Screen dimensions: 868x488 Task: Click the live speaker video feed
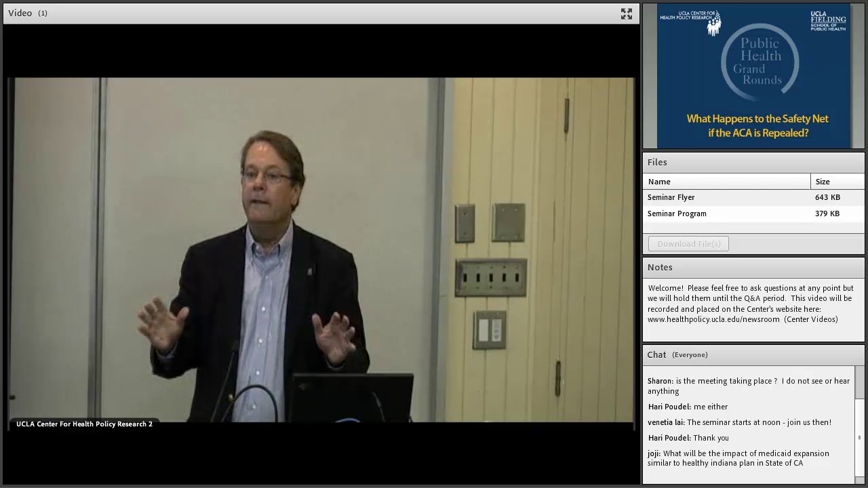[x=321, y=250]
